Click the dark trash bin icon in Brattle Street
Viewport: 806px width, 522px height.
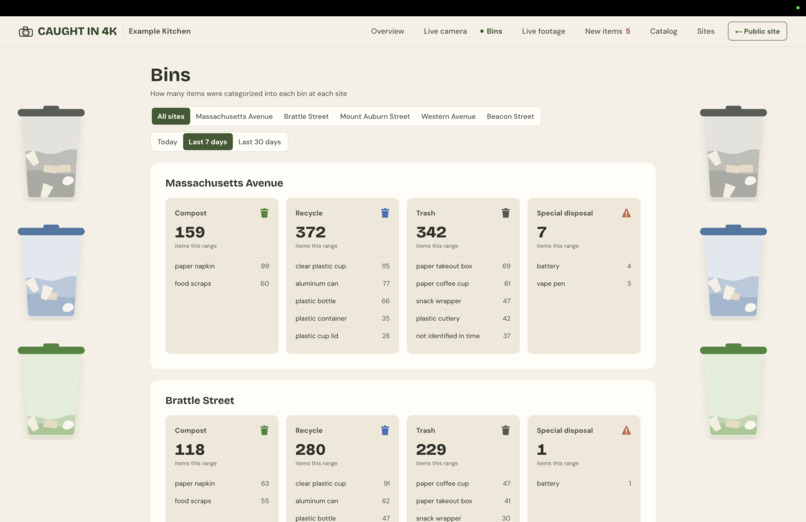click(x=506, y=430)
